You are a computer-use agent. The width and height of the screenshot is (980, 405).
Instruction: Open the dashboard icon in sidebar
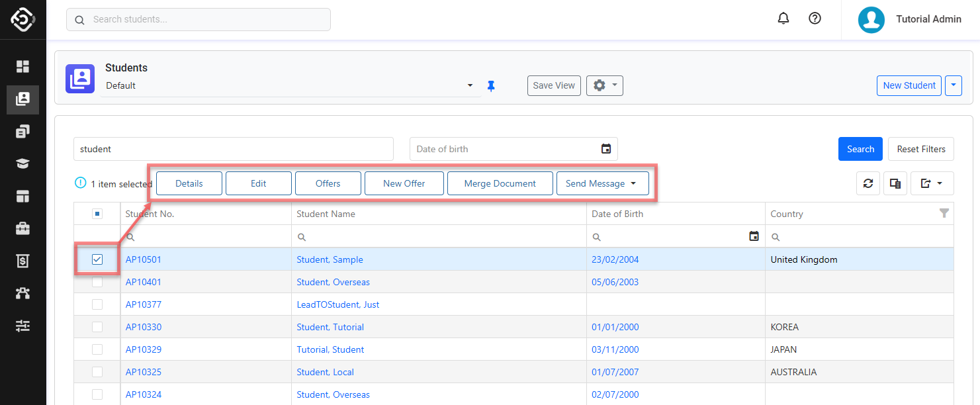tap(23, 67)
